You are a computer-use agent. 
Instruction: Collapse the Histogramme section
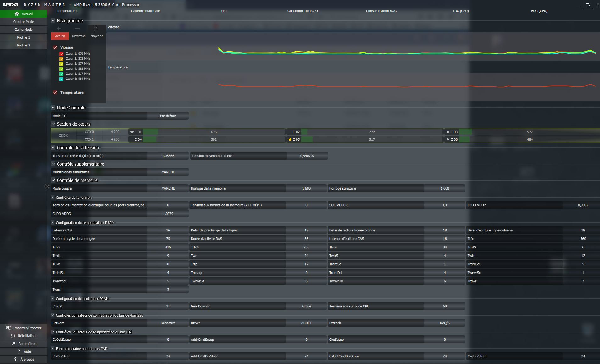[53, 21]
